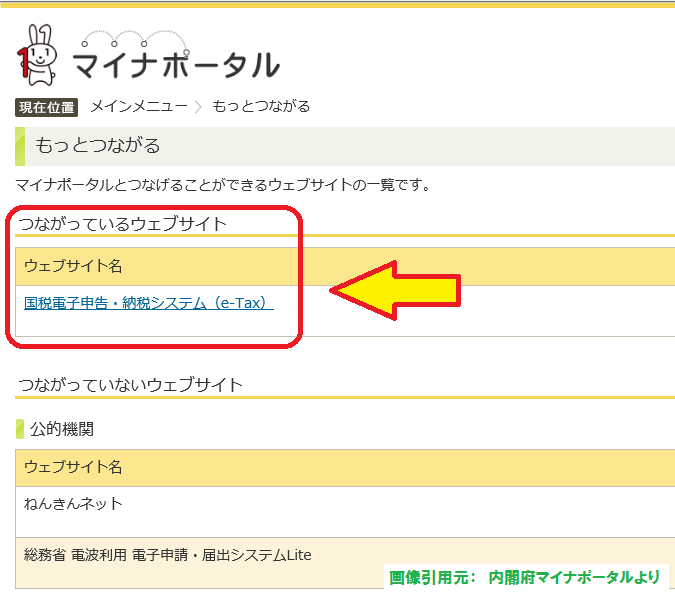Click the もっとつながる page heading
Viewport: 675px width, 600px height.
(x=98, y=145)
